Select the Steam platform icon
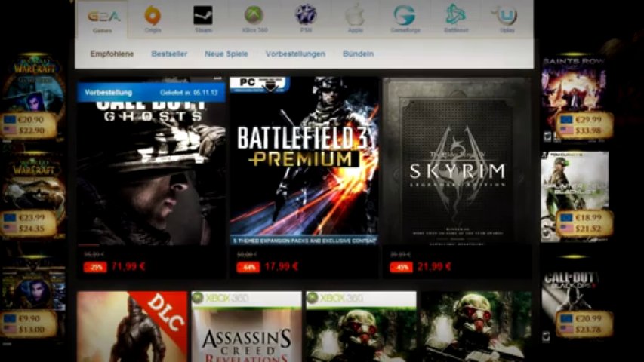Viewport: 644px width, 362px height. pyautogui.click(x=202, y=19)
